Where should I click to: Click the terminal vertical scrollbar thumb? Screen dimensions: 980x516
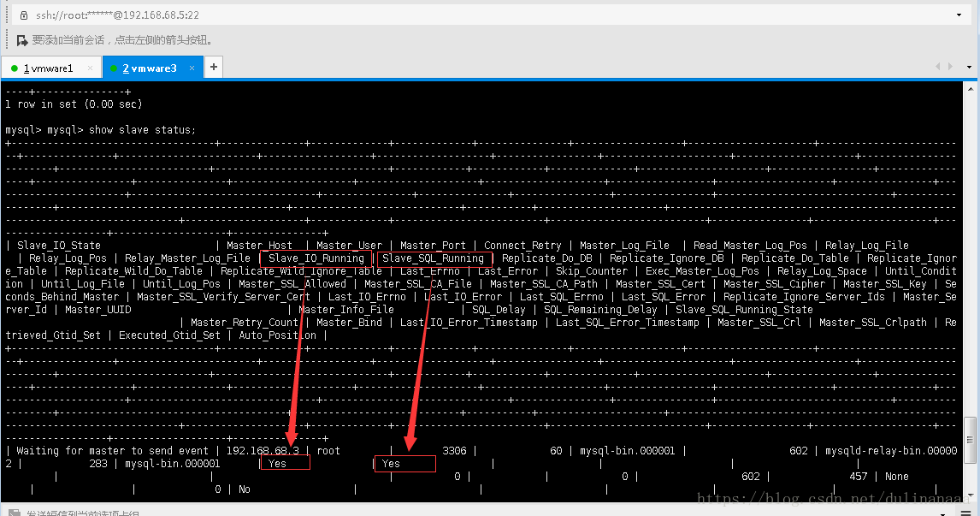click(x=970, y=441)
